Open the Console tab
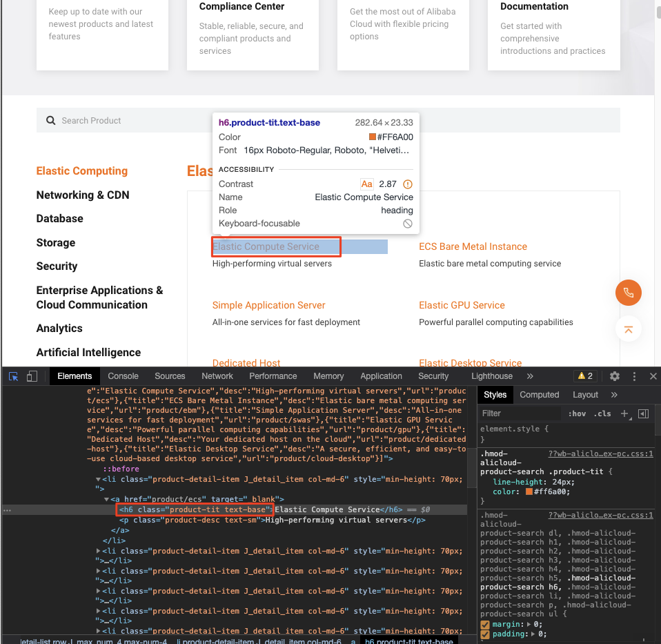 pos(123,376)
